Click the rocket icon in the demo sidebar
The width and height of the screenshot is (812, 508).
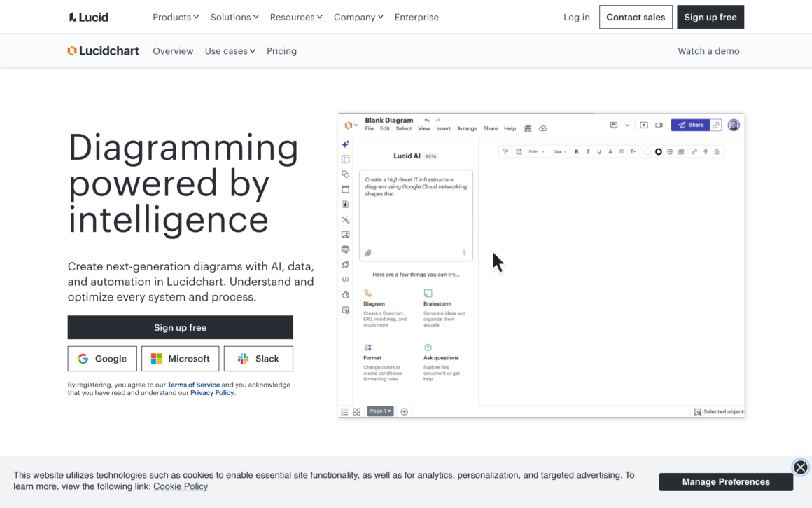[345, 265]
